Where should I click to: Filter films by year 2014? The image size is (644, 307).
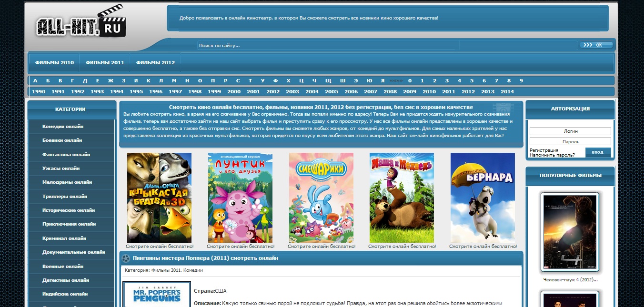507,92
